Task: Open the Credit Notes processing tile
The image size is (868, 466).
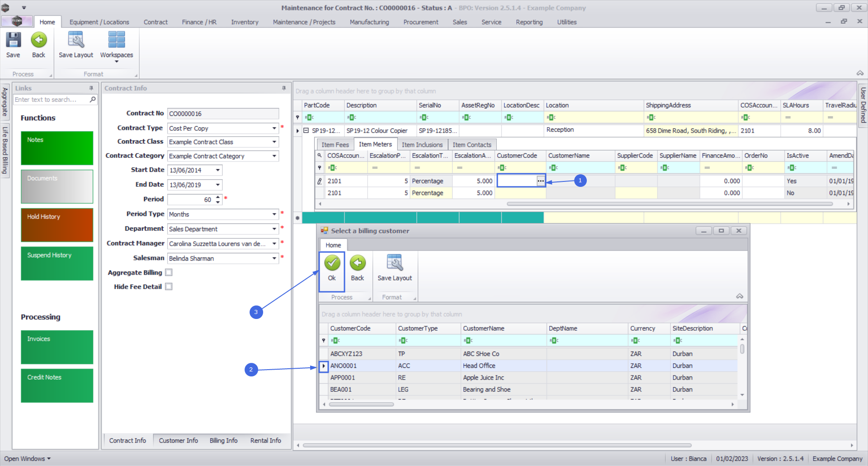Action: point(57,385)
